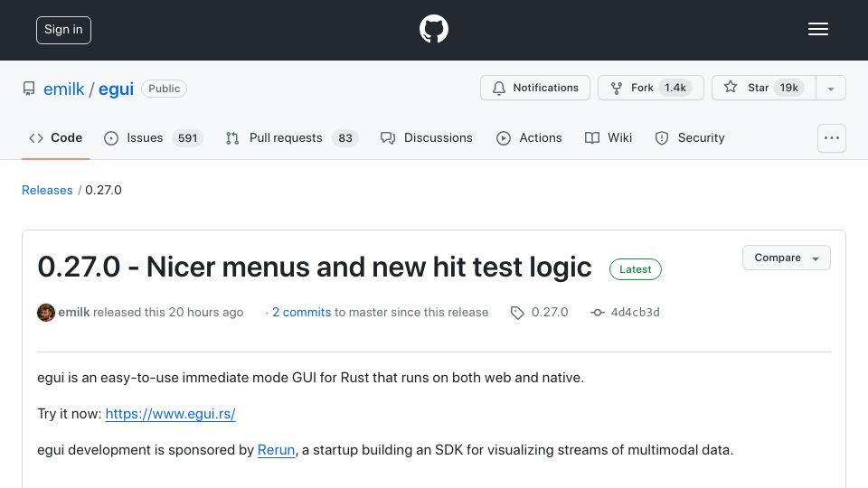The width and height of the screenshot is (868, 488).
Task: Click the Notifications bell icon
Action: (499, 89)
